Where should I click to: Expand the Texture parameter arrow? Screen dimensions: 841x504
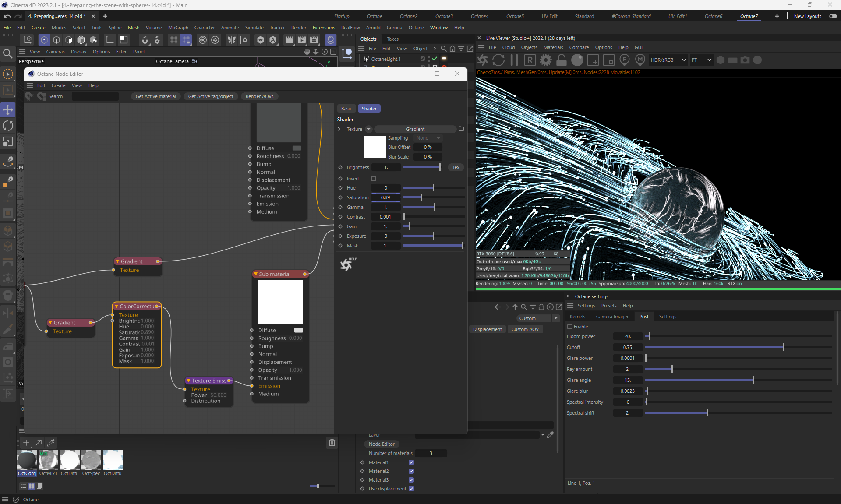pyautogui.click(x=339, y=129)
